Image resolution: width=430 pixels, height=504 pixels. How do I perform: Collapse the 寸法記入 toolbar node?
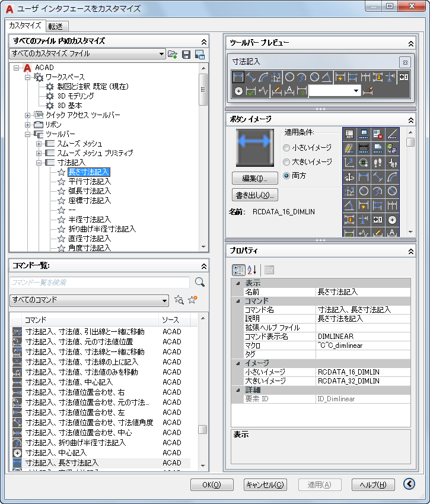click(x=39, y=163)
